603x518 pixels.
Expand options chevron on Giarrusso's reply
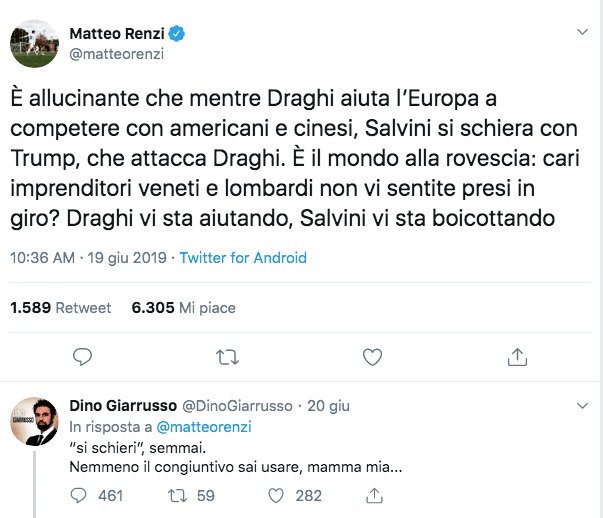click(x=582, y=405)
